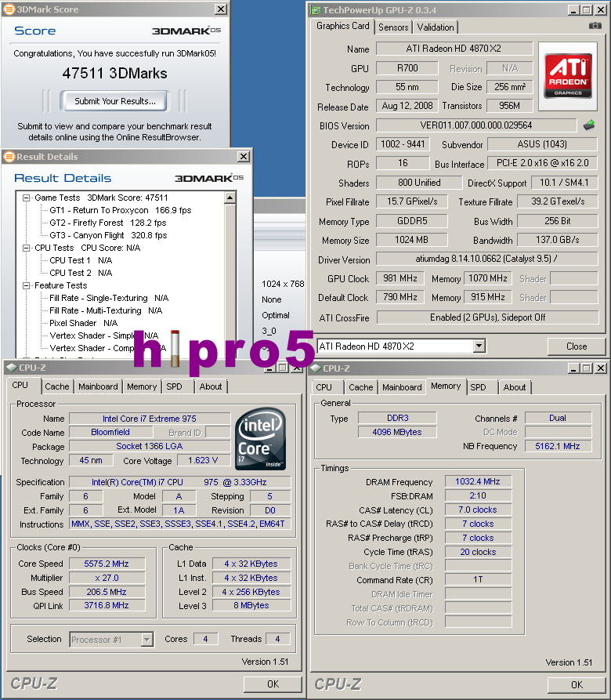Image resolution: width=611 pixels, height=700 pixels.
Task: Click the CAS# Latency 7.0 clocks value
Action: click(x=478, y=510)
